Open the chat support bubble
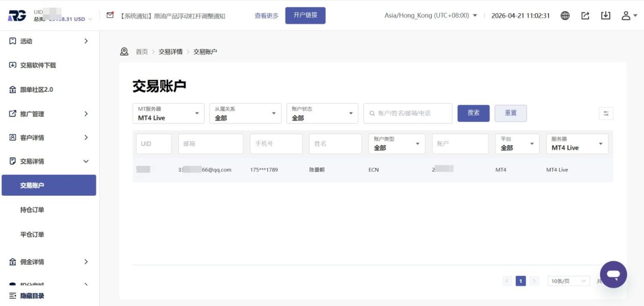Screen dimensions: 644x306 point(613,274)
